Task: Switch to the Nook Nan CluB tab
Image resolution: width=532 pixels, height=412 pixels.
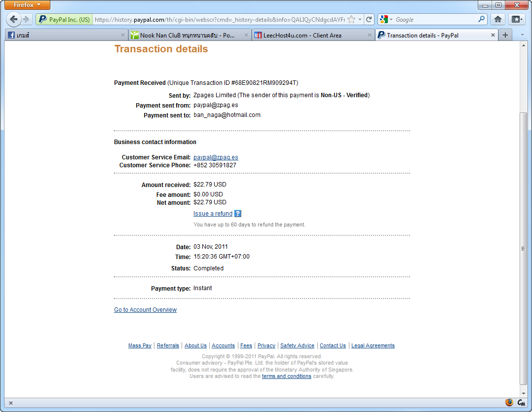Action: 190,35
